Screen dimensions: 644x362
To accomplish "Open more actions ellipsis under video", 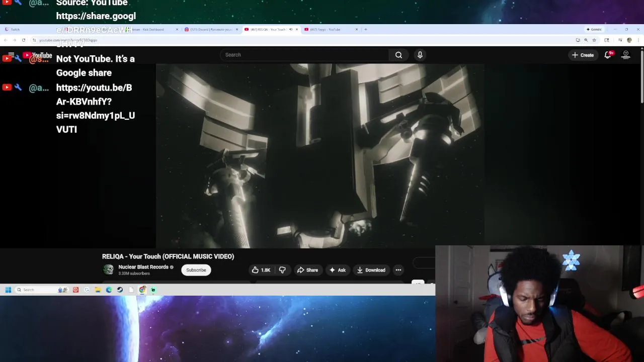I will point(398,270).
